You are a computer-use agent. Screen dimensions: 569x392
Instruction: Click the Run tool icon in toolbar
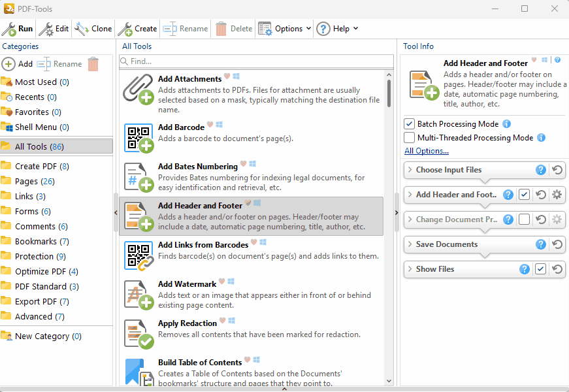click(x=9, y=29)
